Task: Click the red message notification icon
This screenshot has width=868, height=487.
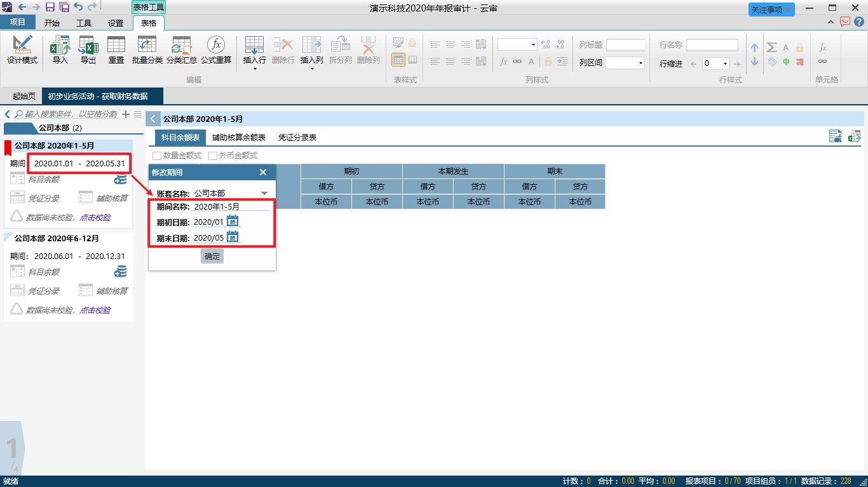Action: pyautogui.click(x=845, y=22)
